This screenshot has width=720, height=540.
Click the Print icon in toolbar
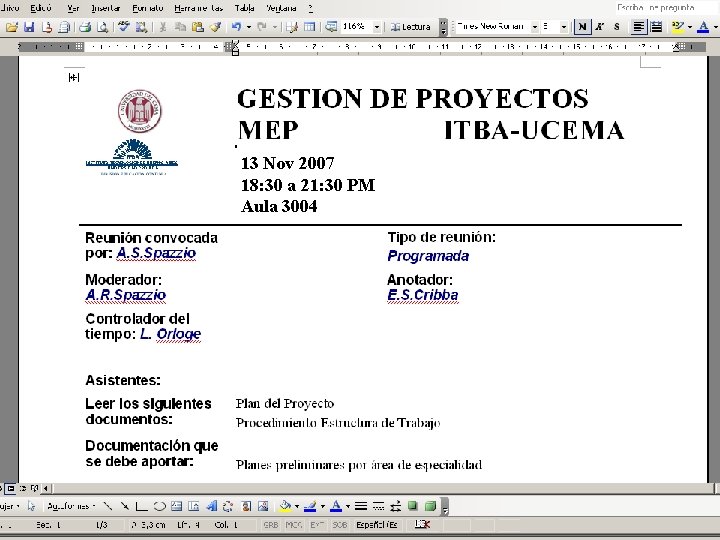[84, 27]
